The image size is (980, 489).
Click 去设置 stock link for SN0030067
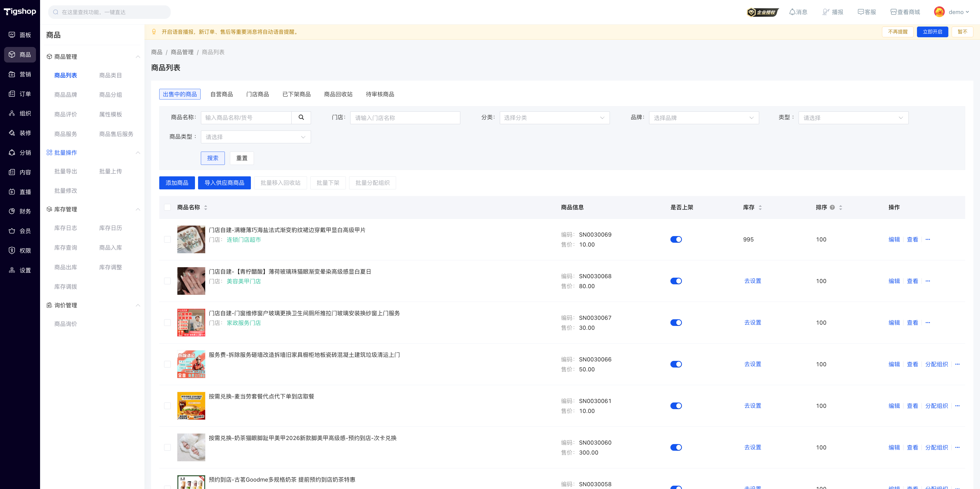point(753,322)
